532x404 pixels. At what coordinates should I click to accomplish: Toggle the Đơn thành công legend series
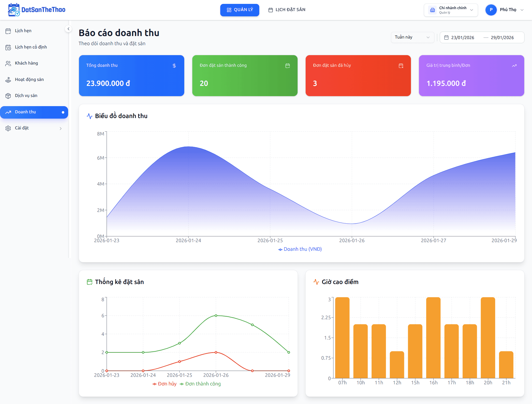200,384
